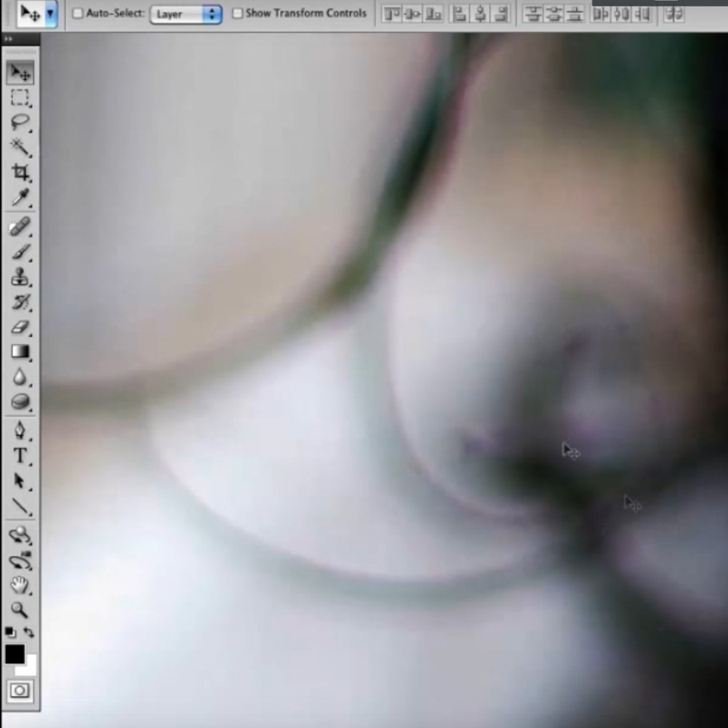Viewport: 728px width, 728px height.
Task: Select the Magic Wand tool
Action: tap(20, 148)
